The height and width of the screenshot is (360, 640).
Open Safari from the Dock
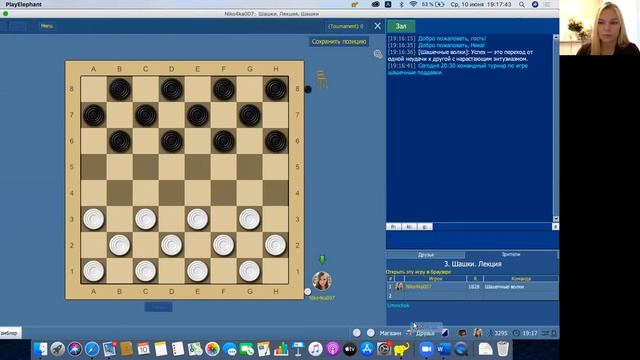[92, 349]
